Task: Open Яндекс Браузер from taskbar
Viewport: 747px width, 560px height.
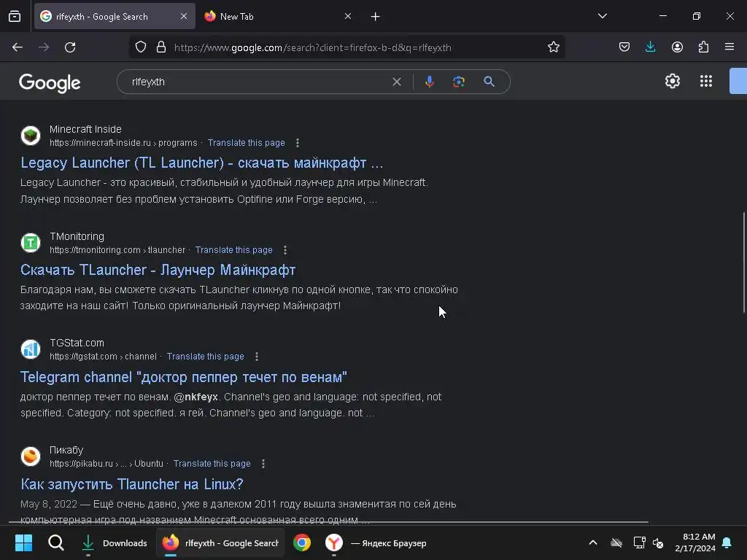Action: click(x=376, y=542)
